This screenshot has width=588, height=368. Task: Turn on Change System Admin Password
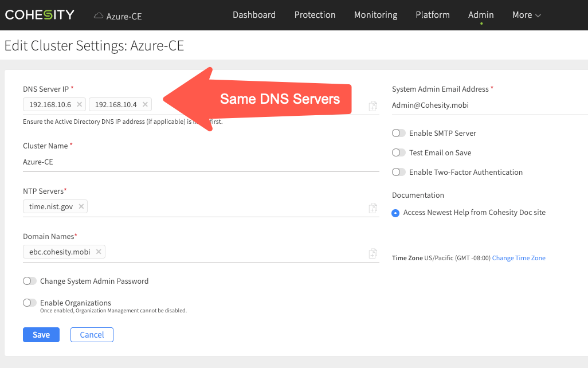coord(29,281)
